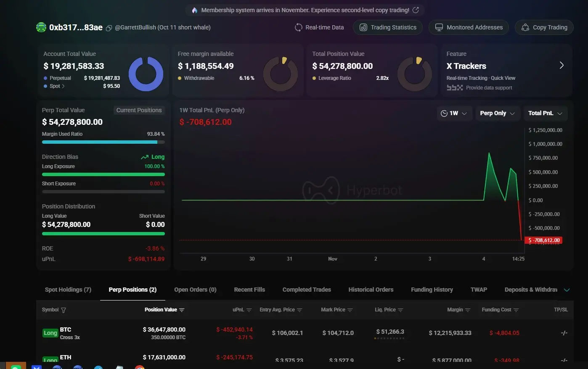Click BTC mark price $ 104,712.0
The width and height of the screenshot is (588, 369).
[338, 333]
